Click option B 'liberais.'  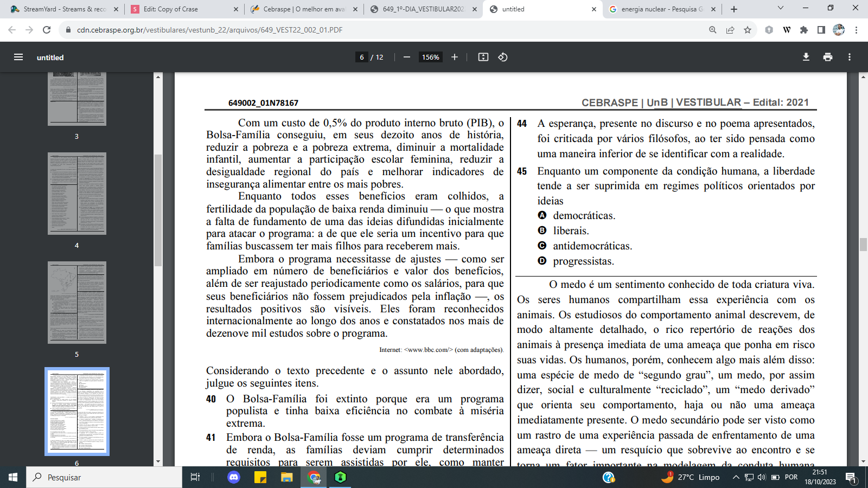[571, 230]
